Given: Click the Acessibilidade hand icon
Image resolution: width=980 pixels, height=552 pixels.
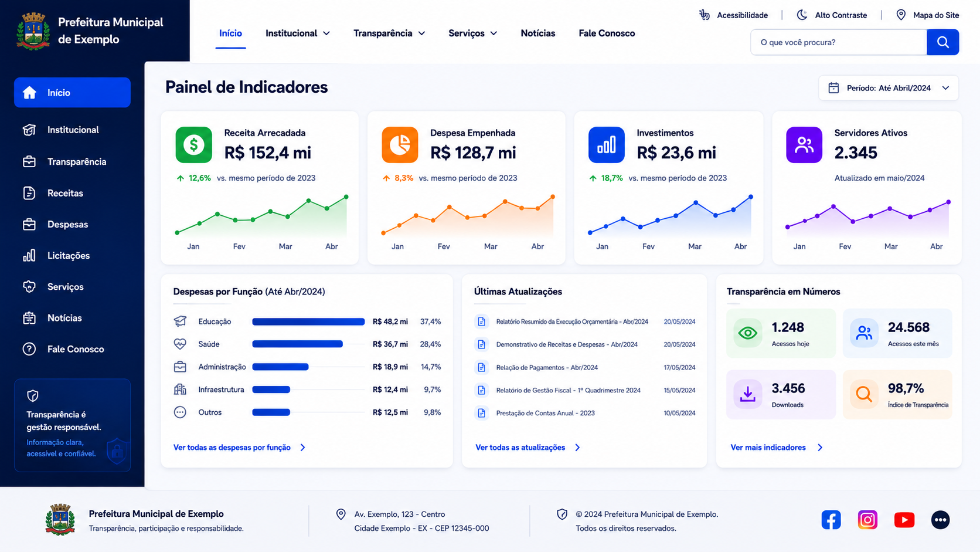Looking at the screenshot, I should [705, 15].
